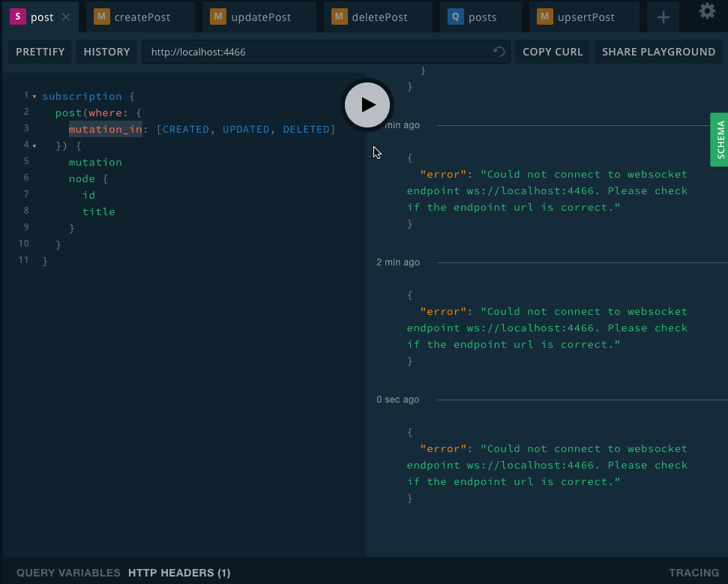Close the post tab
The image size is (728, 584).
tap(66, 17)
